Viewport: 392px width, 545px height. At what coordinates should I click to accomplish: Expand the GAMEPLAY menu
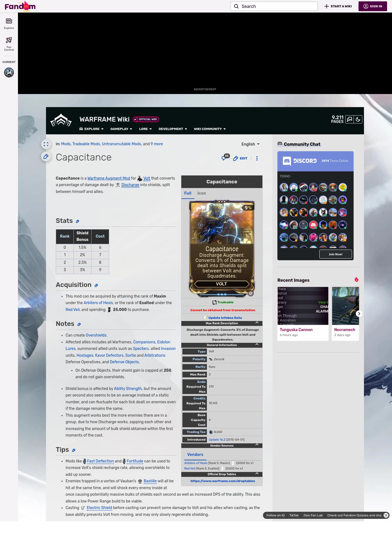(121, 129)
